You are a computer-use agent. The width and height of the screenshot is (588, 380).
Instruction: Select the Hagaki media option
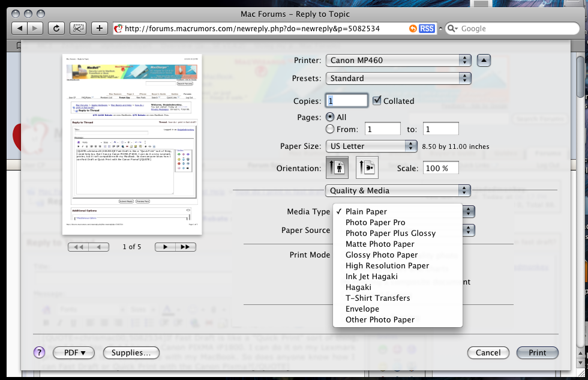click(397, 288)
